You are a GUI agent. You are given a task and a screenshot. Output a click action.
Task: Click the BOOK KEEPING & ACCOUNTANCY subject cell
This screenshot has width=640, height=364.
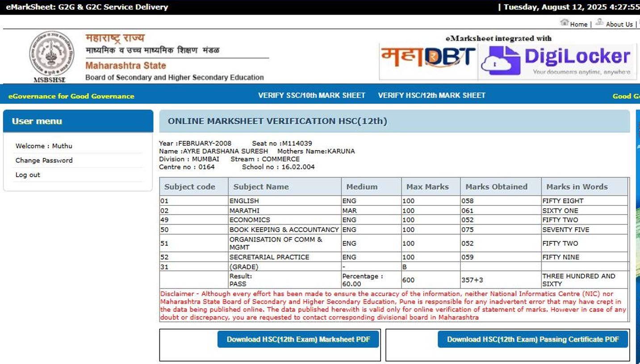284,230
